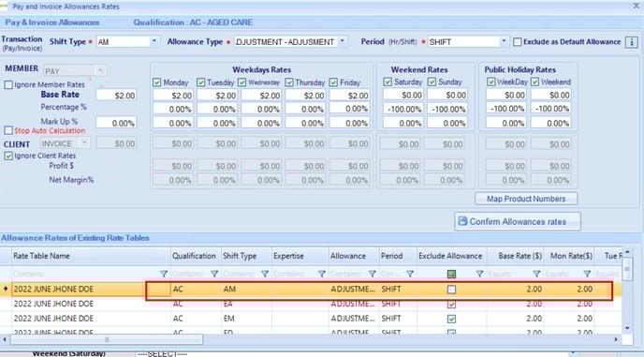The height and width of the screenshot is (357, 644).
Task: Click the grid vertical scroll down arrow
Action: [x=627, y=328]
